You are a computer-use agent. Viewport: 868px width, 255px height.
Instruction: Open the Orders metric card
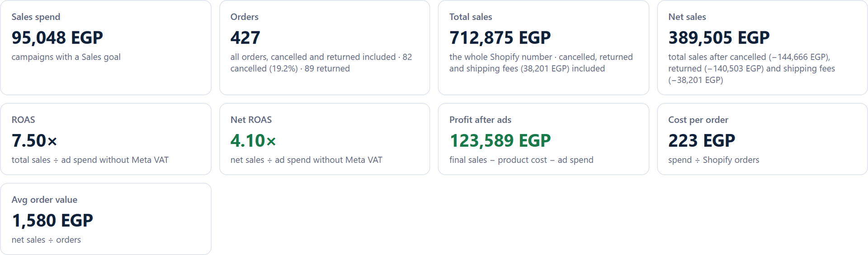(325, 48)
